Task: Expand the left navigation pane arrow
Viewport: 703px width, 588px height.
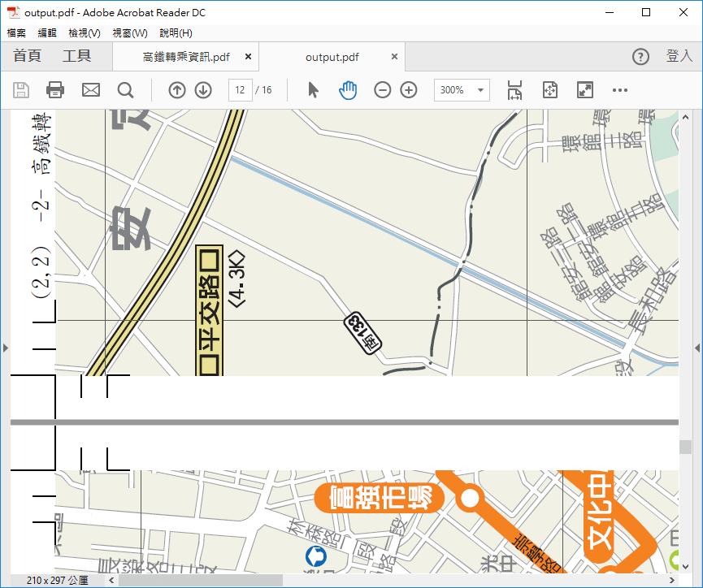Action: coord(5,348)
